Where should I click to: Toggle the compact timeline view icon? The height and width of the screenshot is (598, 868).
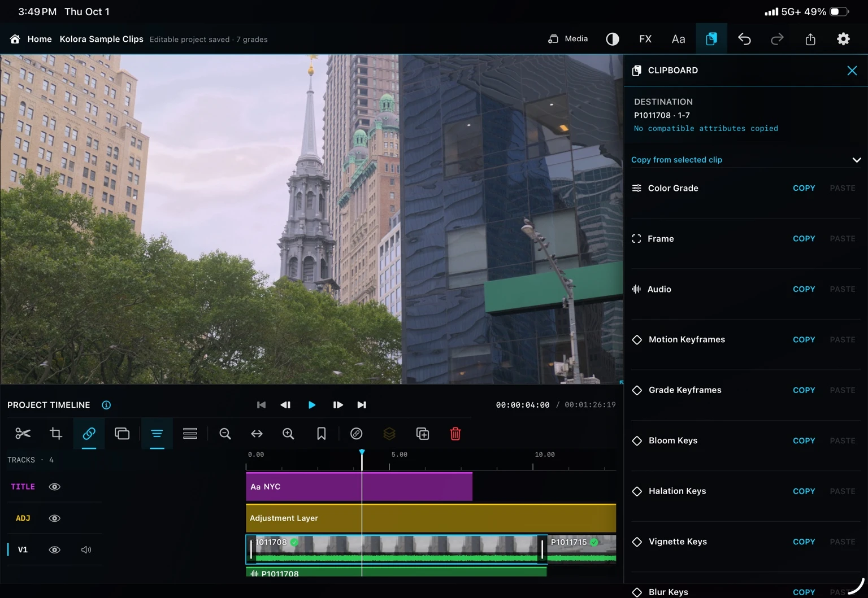pos(157,434)
